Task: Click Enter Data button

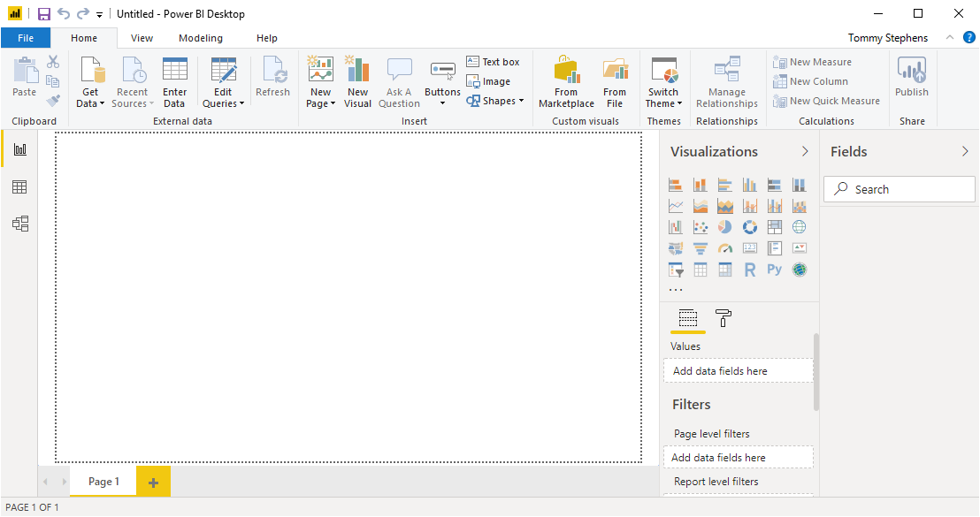Action: (x=175, y=82)
